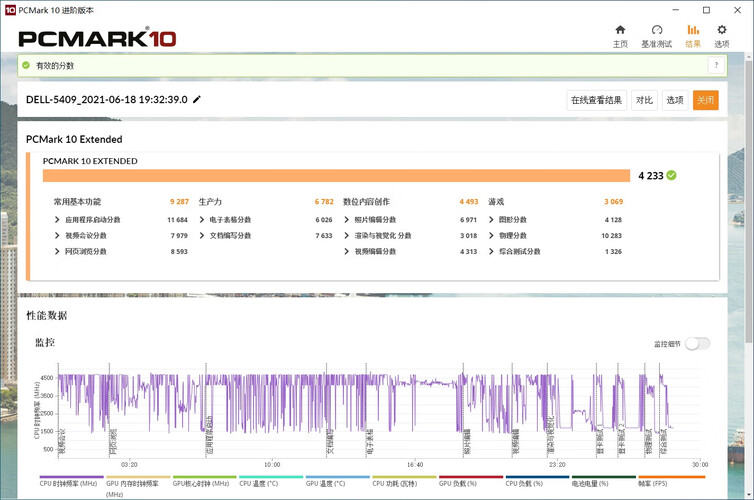
Task: Select CPU 负载 dark blue legend swatch
Action: tap(537, 477)
